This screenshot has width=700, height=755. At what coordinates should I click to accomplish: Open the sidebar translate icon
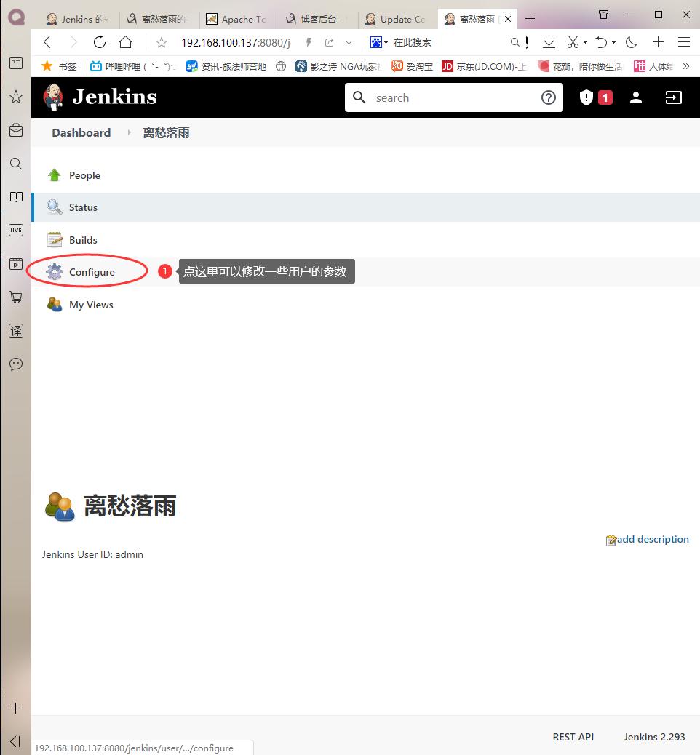click(16, 331)
